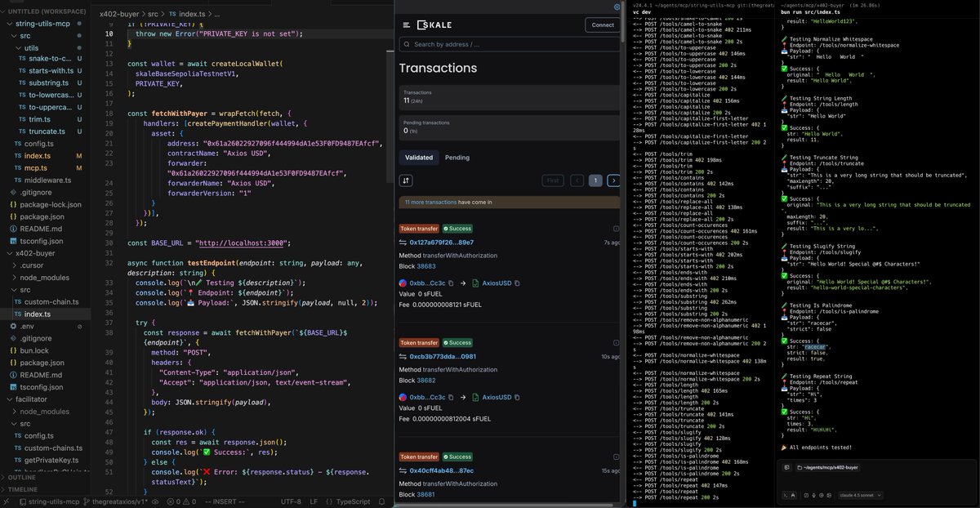The image size is (980, 508).
Task: Open block 38682 link
Action: pos(425,381)
